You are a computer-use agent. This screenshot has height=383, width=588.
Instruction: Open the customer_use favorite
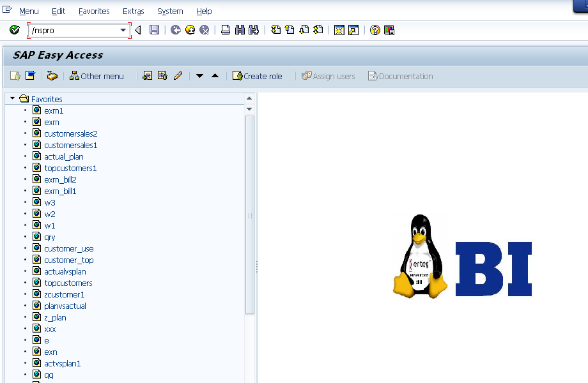click(x=69, y=248)
